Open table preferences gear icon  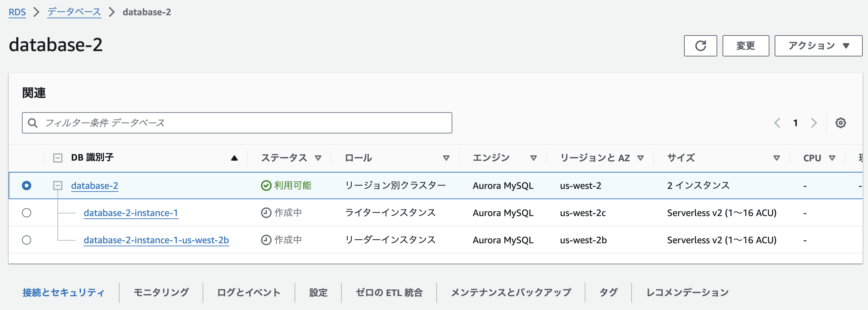pos(840,123)
